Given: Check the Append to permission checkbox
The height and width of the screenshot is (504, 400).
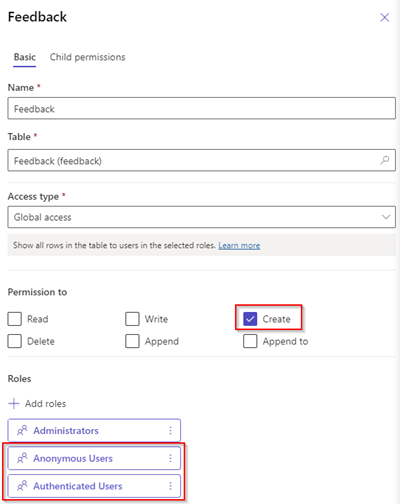Looking at the screenshot, I should click(250, 341).
